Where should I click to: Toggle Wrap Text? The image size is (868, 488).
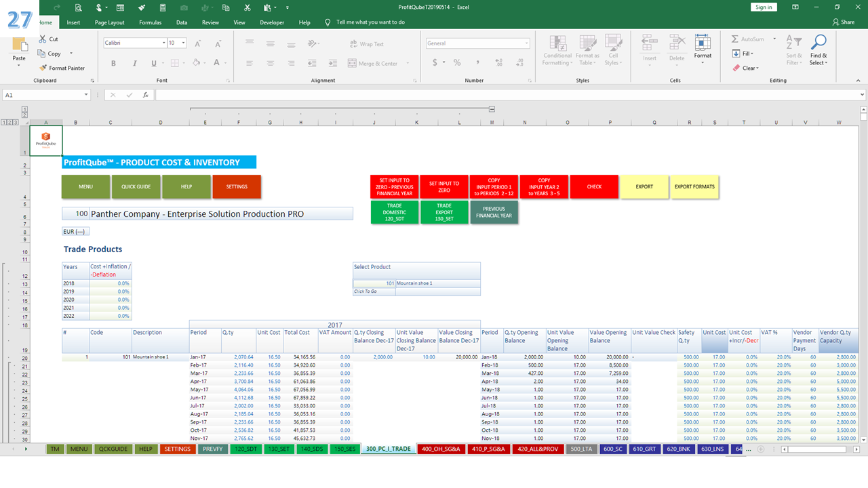tap(367, 44)
